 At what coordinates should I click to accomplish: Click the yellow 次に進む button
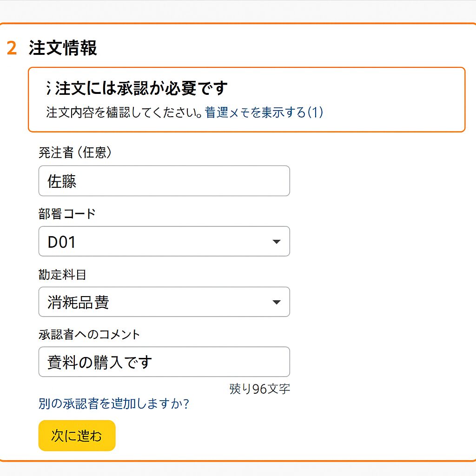coord(77,436)
